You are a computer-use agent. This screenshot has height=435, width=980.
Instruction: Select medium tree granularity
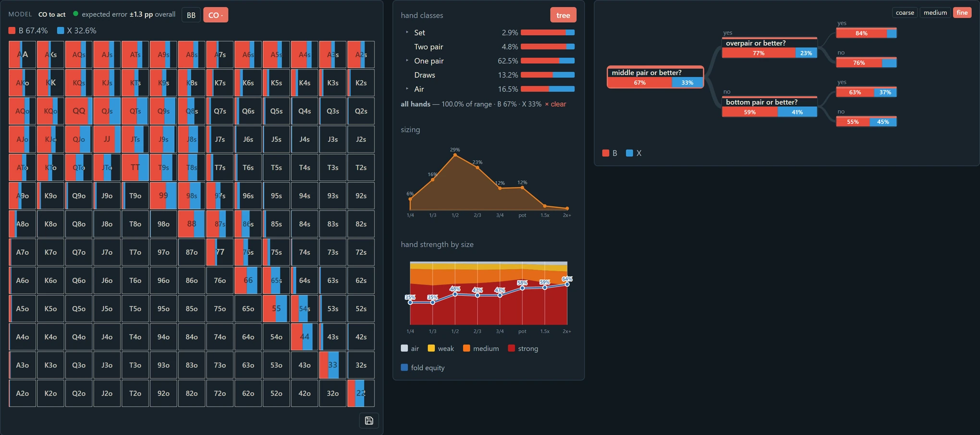point(935,12)
